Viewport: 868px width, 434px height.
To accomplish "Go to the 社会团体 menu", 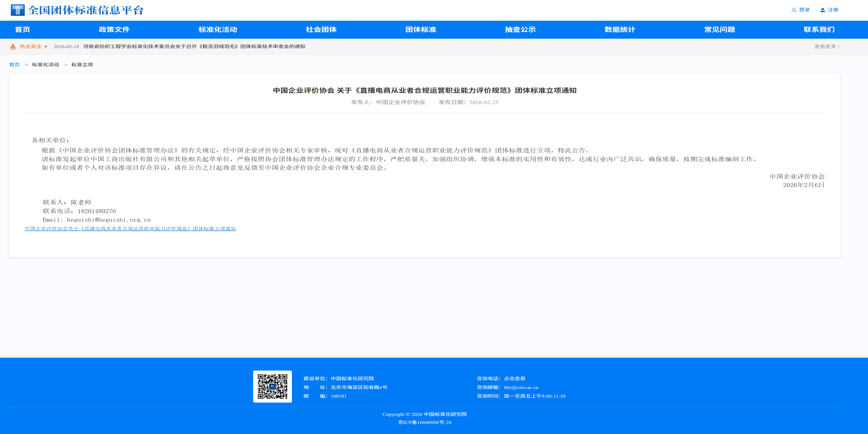I will pyautogui.click(x=321, y=30).
